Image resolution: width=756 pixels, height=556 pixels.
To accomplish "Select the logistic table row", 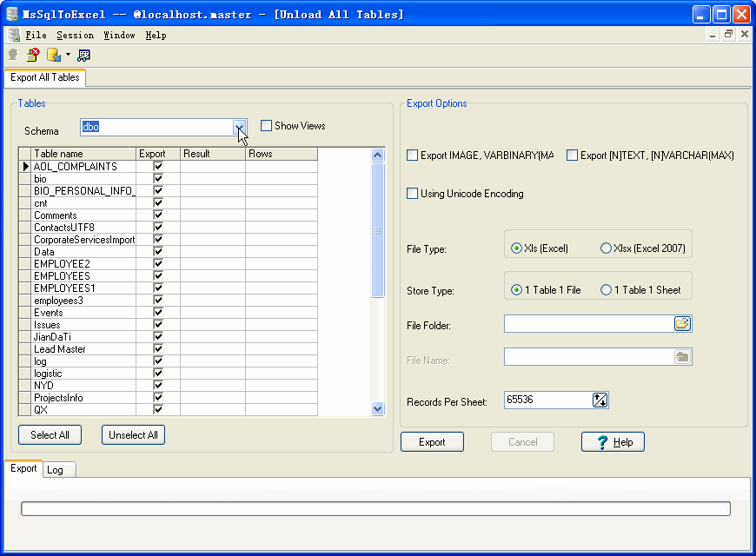I will (168, 374).
